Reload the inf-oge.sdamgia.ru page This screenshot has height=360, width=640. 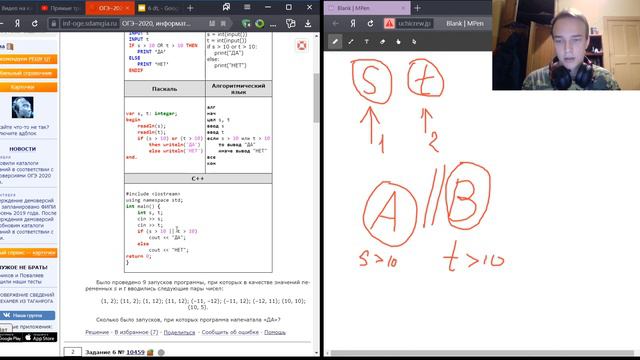(x=35, y=24)
